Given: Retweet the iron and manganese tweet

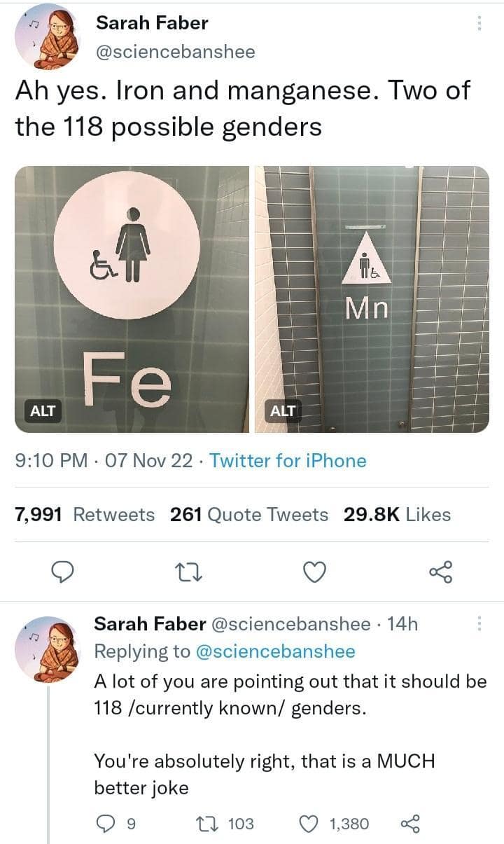Looking at the screenshot, I should click(190, 572).
